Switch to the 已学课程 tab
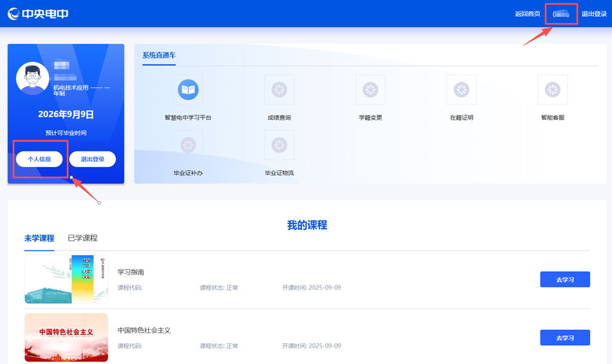The image size is (612, 364). [x=82, y=238]
